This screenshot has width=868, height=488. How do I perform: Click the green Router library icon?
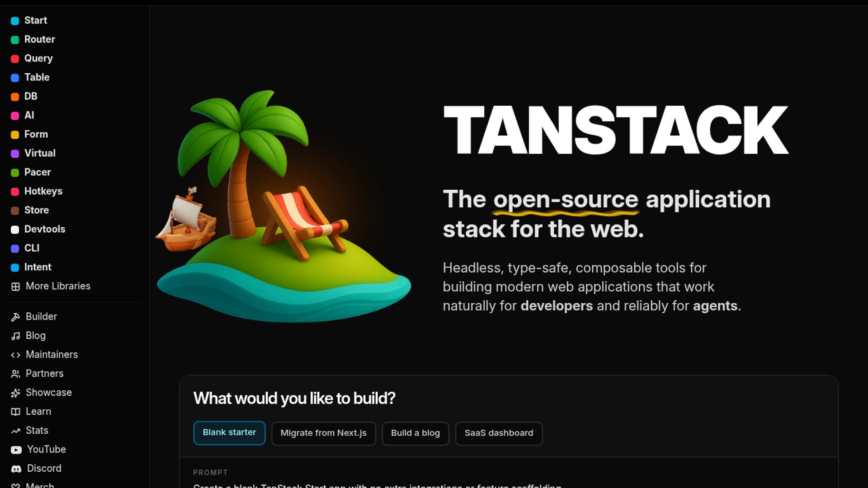click(x=15, y=40)
